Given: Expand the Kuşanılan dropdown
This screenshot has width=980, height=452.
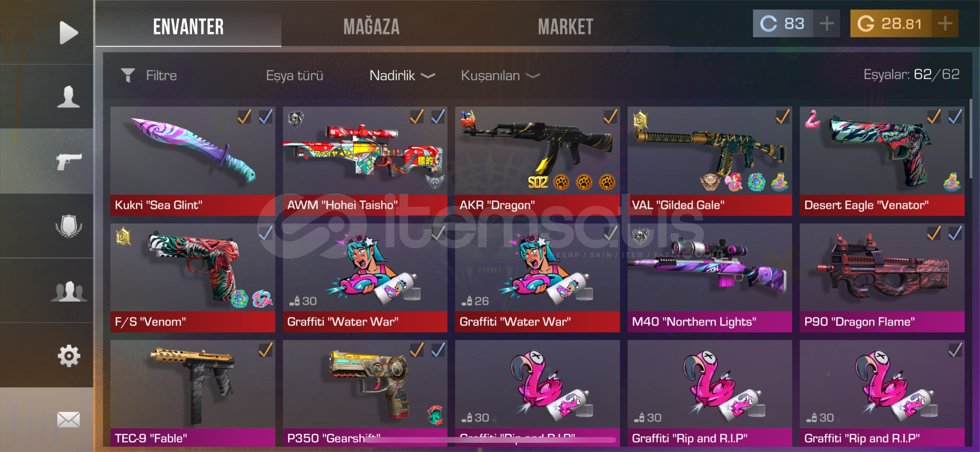Looking at the screenshot, I should pos(500,75).
